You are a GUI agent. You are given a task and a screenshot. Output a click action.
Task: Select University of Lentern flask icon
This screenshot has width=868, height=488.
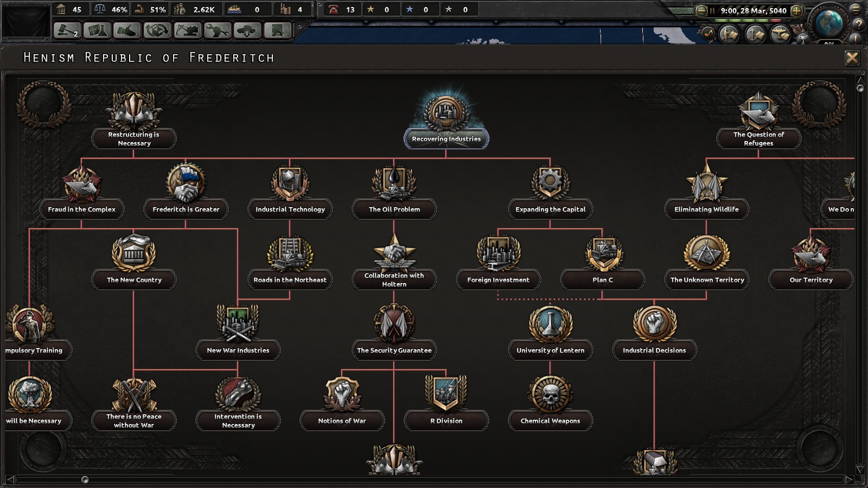(550, 324)
